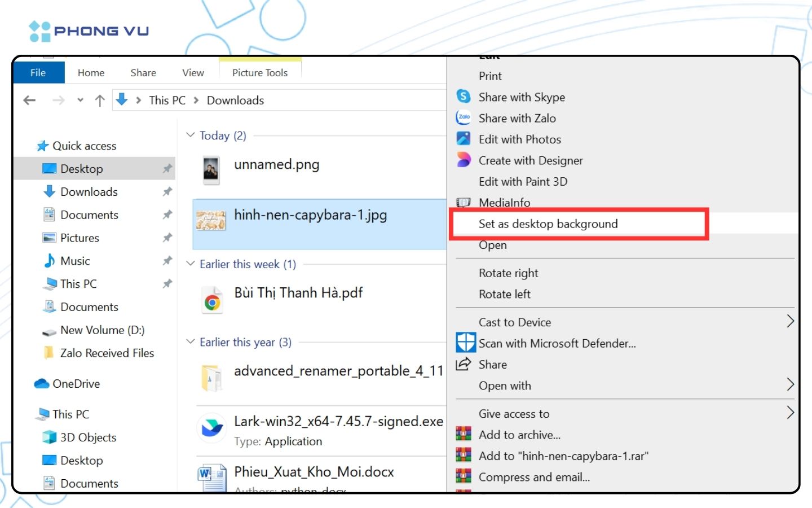This screenshot has width=812, height=508.
Task: Click the Photos icon beside Edit with Photos
Action: 463,139
